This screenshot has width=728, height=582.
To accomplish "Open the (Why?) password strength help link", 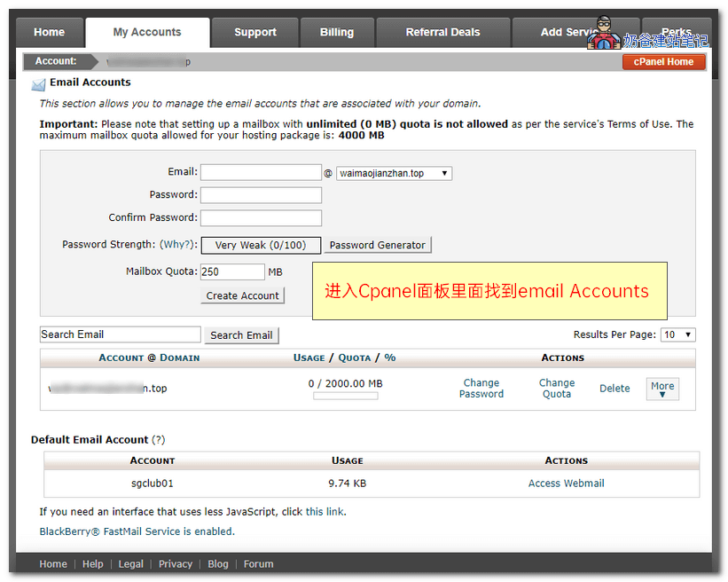I will point(178,244).
